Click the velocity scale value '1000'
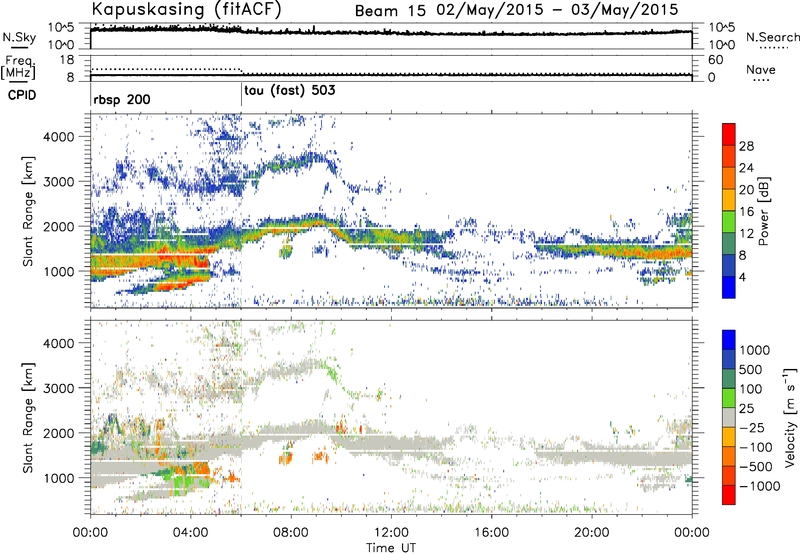This screenshot has width=800, height=554. (755, 350)
